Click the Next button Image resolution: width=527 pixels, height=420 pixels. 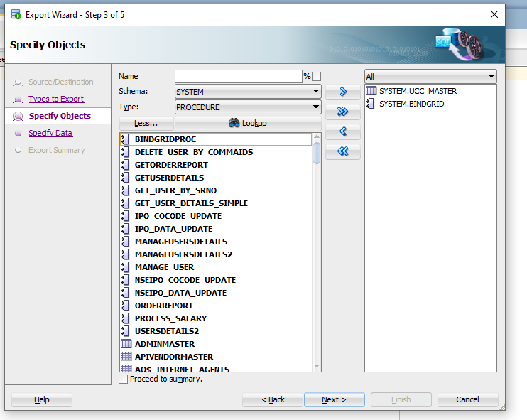coord(334,399)
